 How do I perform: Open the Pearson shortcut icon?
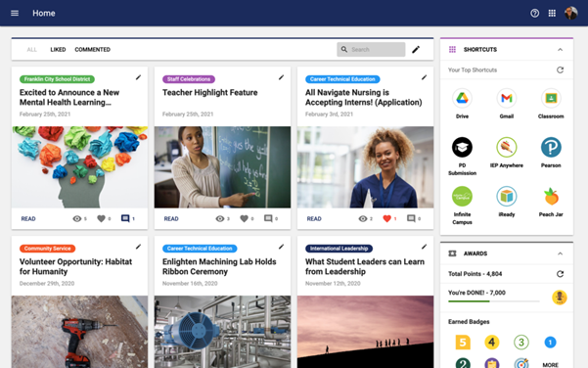click(551, 147)
